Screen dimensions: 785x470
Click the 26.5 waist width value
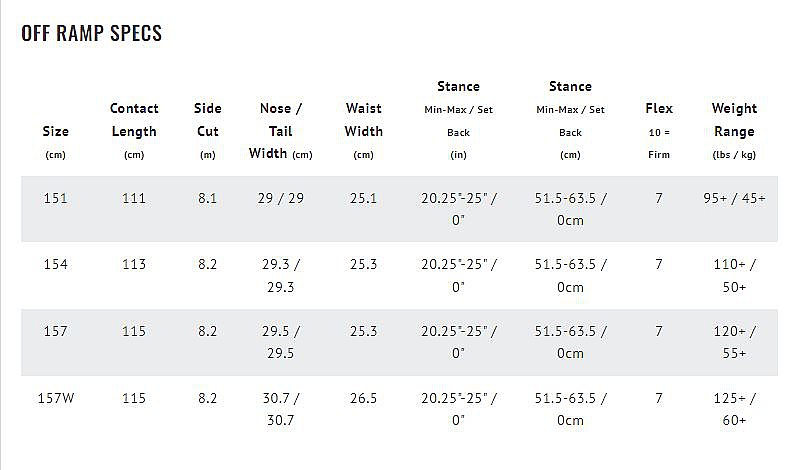(x=363, y=398)
